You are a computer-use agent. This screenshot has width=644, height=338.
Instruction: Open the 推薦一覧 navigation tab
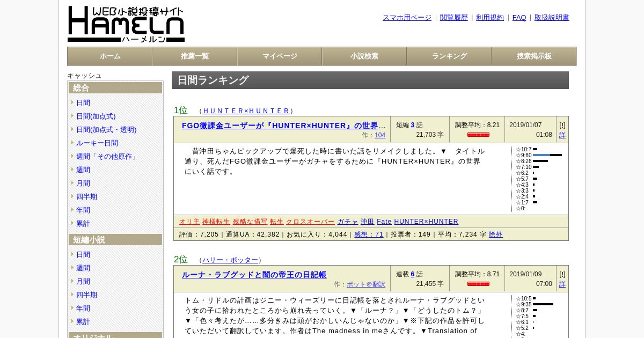tap(195, 56)
